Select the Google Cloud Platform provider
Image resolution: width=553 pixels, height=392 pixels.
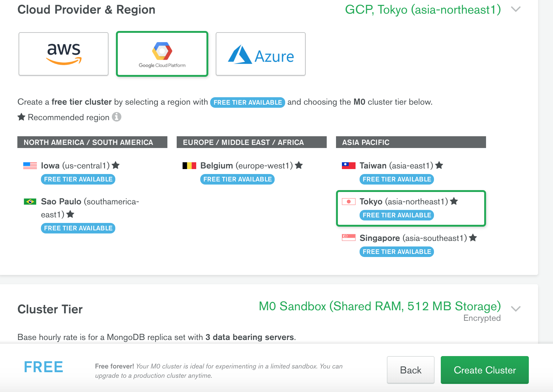(x=162, y=54)
